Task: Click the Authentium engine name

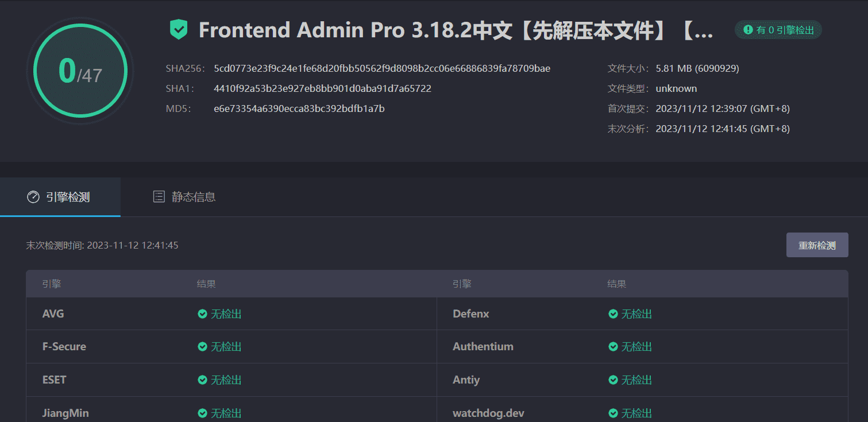Action: [483, 347]
